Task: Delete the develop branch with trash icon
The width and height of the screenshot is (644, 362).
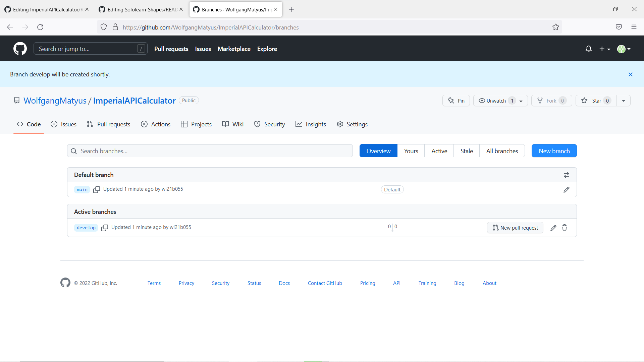Action: tap(565, 228)
